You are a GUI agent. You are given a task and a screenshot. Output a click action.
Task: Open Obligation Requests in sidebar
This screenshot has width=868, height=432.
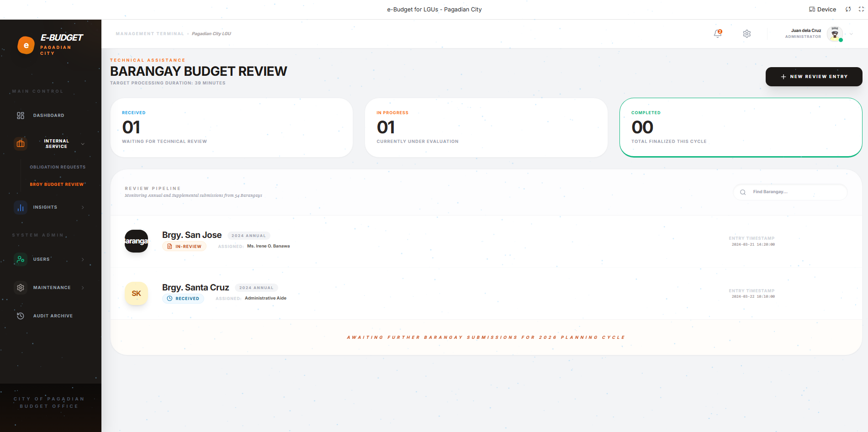click(58, 167)
